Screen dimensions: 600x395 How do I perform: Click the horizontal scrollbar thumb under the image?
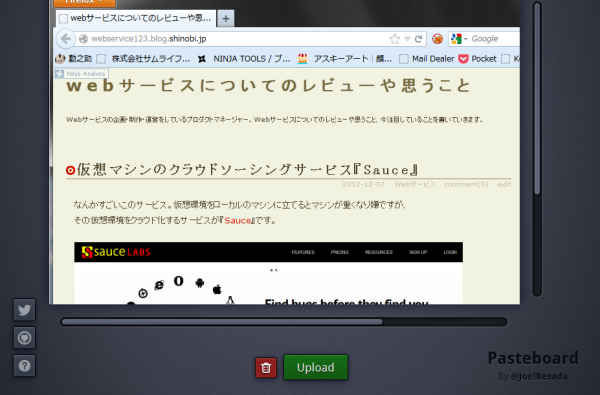click(x=222, y=322)
